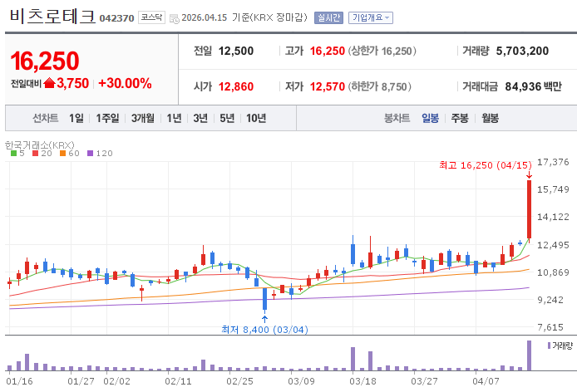
Task: Click current price 16,250
Action: (45, 61)
